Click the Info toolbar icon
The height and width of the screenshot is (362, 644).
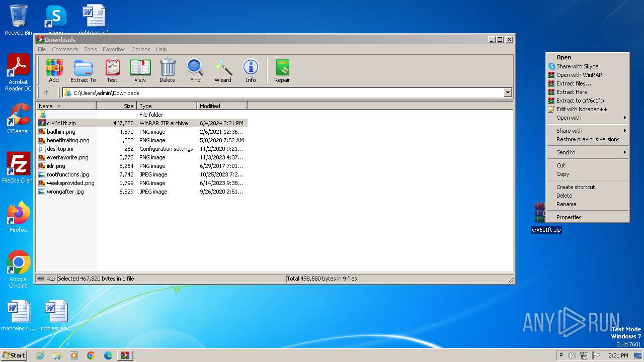251,70
